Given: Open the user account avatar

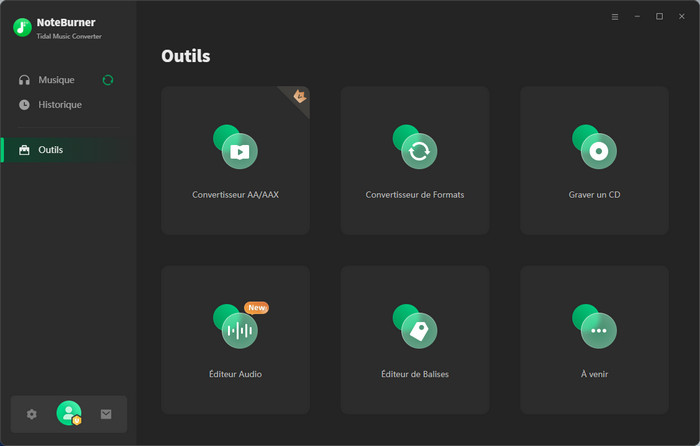Looking at the screenshot, I should click(x=69, y=413).
